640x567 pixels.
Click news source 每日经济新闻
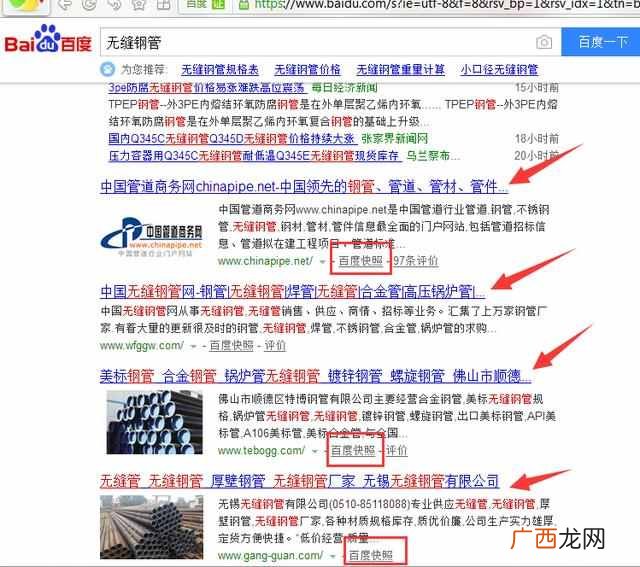(x=344, y=88)
